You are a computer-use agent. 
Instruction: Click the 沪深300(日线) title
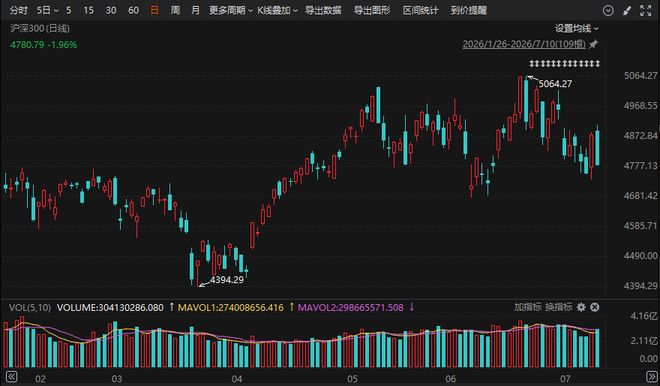pos(40,29)
